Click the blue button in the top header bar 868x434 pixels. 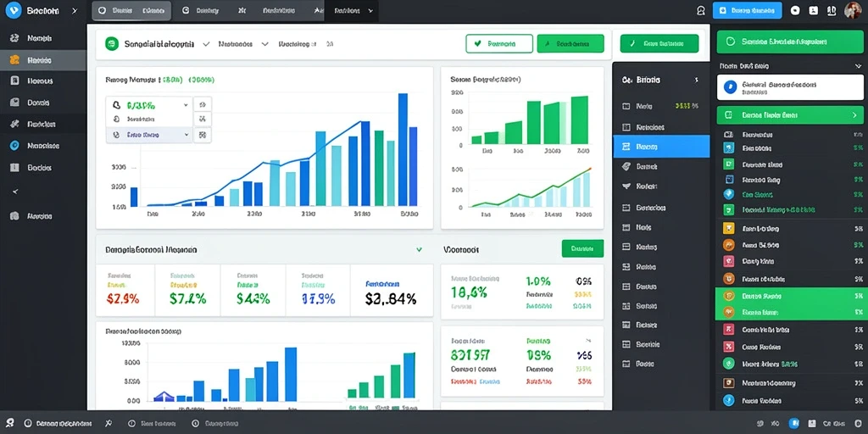[748, 10]
